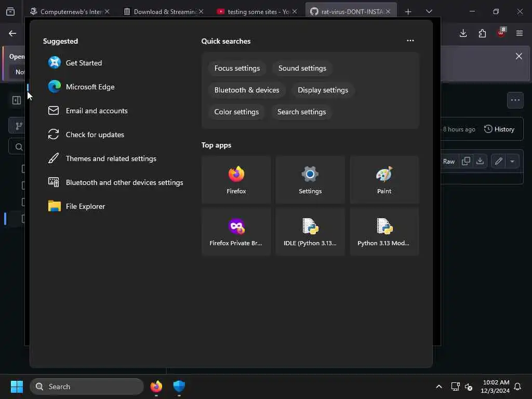Screen dimensions: 532x399
Task: Open Get Started suggestion
Action: (x=75, y=63)
